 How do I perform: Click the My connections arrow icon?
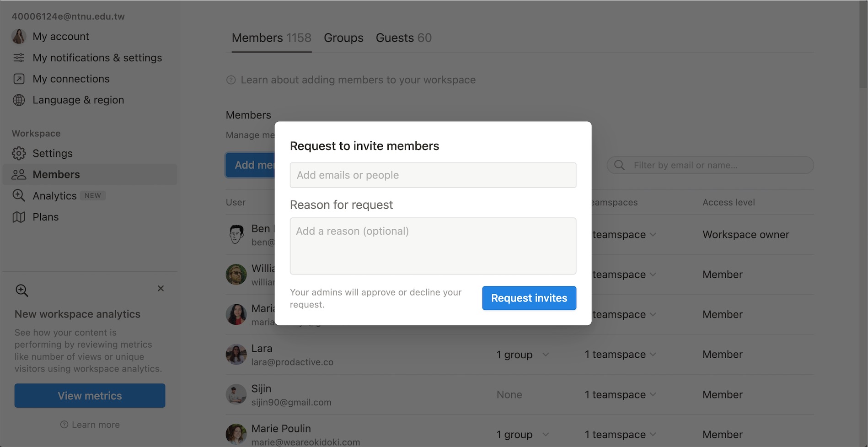(19, 79)
